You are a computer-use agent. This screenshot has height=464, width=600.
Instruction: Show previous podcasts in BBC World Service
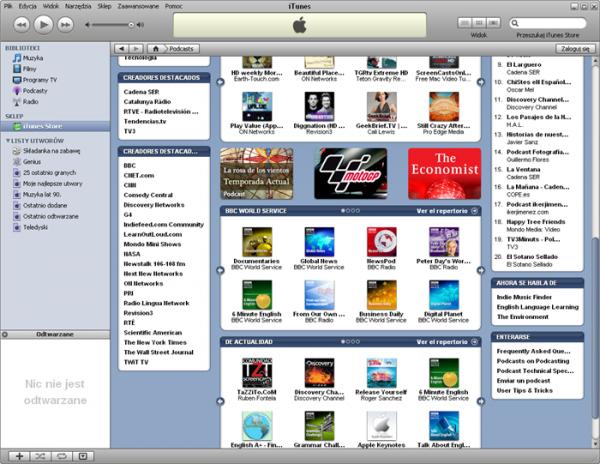tap(220, 270)
